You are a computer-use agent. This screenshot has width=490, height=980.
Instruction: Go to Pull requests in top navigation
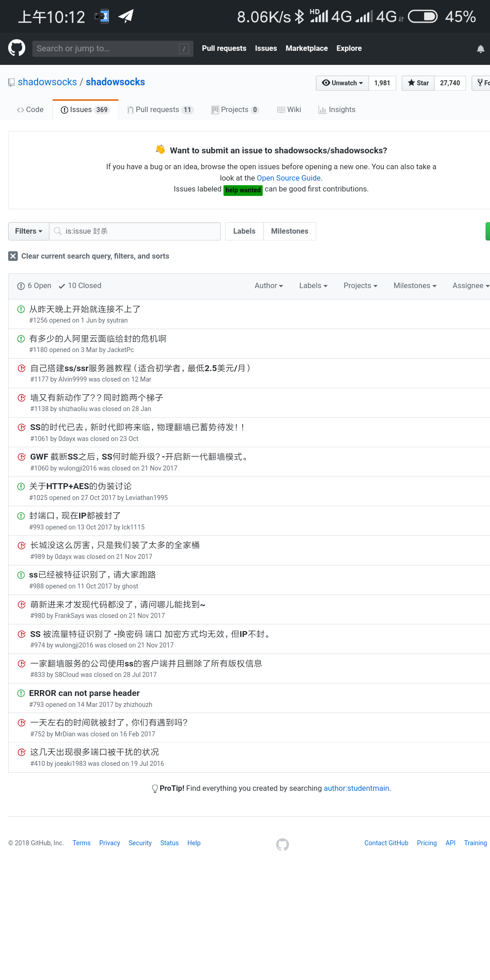point(224,49)
